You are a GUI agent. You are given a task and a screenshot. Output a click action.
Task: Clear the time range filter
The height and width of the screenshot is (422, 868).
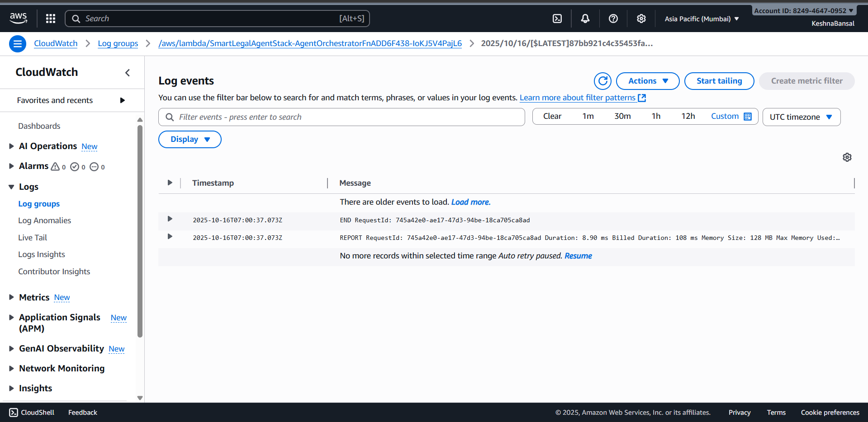point(552,116)
